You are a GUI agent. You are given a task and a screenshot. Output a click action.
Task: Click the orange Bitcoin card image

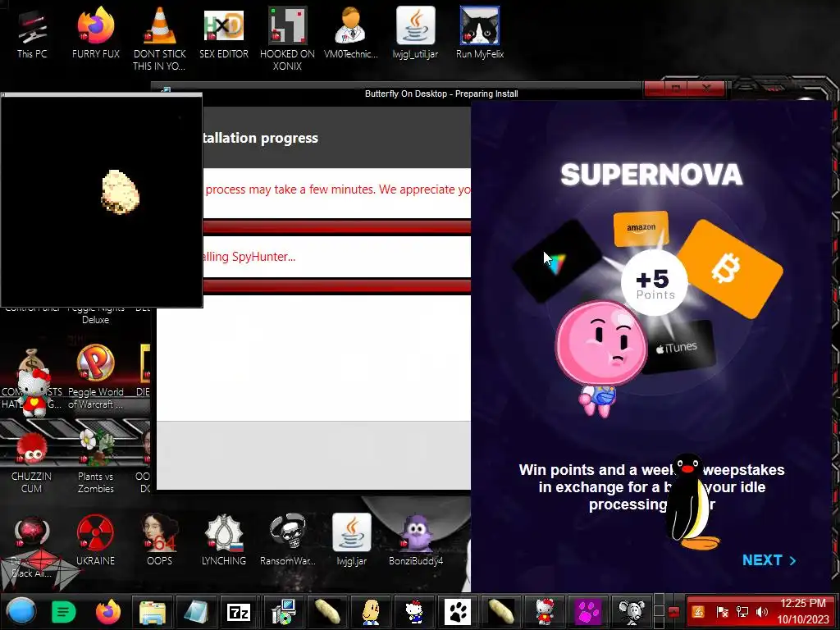[x=729, y=269]
